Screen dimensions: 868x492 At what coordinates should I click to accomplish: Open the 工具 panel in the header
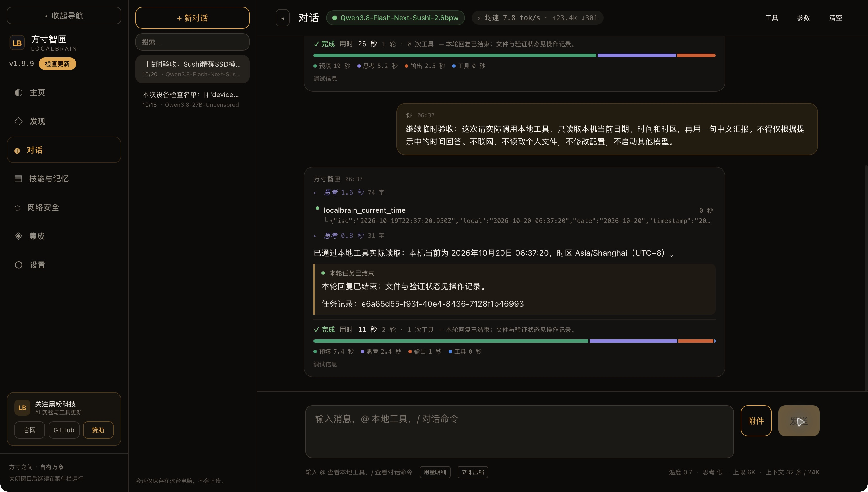pyautogui.click(x=771, y=18)
